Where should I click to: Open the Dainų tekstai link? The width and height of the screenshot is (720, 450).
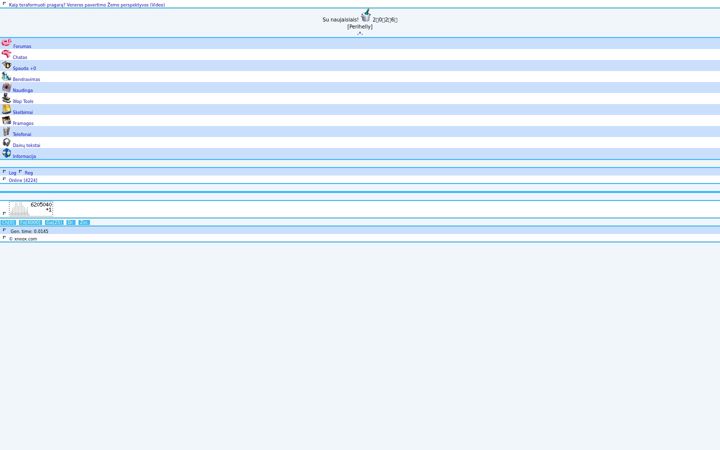(26, 145)
